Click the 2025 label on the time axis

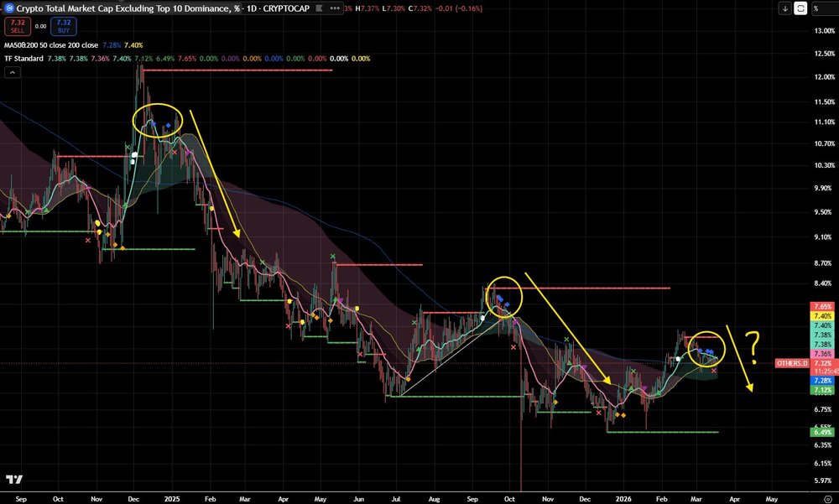pyautogui.click(x=172, y=499)
